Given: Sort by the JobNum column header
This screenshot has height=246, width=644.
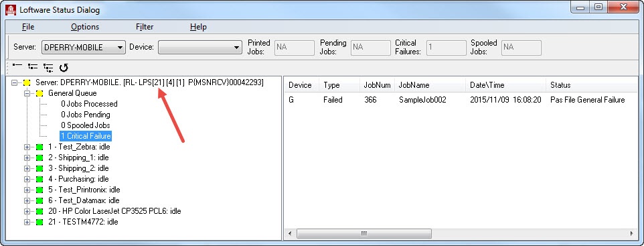Looking at the screenshot, I should click(x=378, y=85).
